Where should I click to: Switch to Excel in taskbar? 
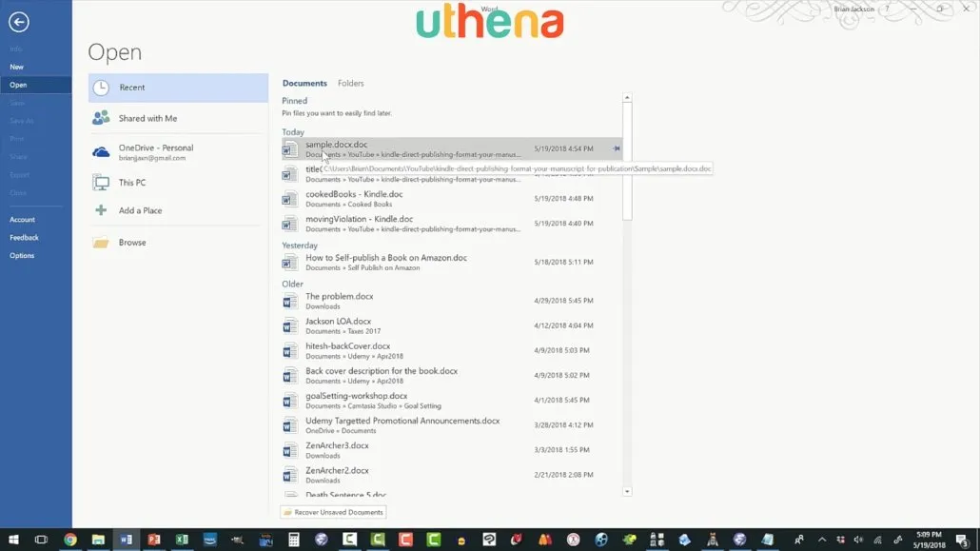pos(182,540)
